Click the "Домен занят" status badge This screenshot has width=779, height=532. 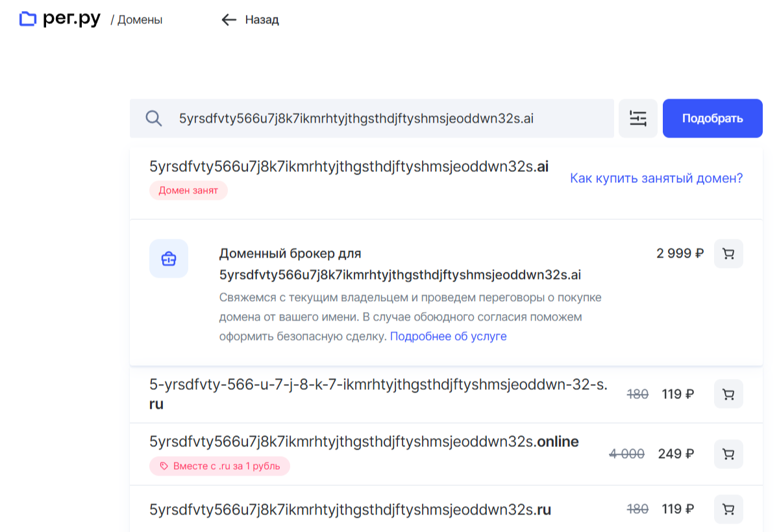pos(188,191)
